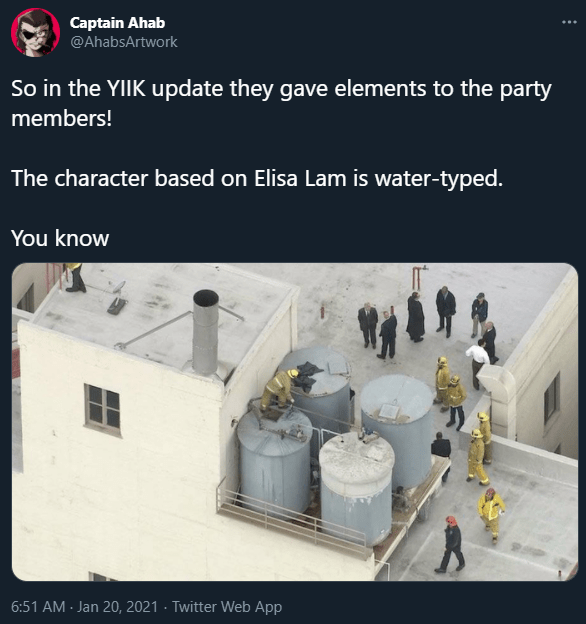
Task: Open the Twitter Web App source link
Action: coord(227,606)
